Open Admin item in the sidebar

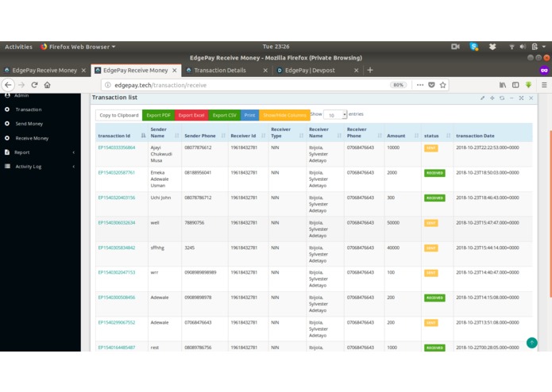21,96
